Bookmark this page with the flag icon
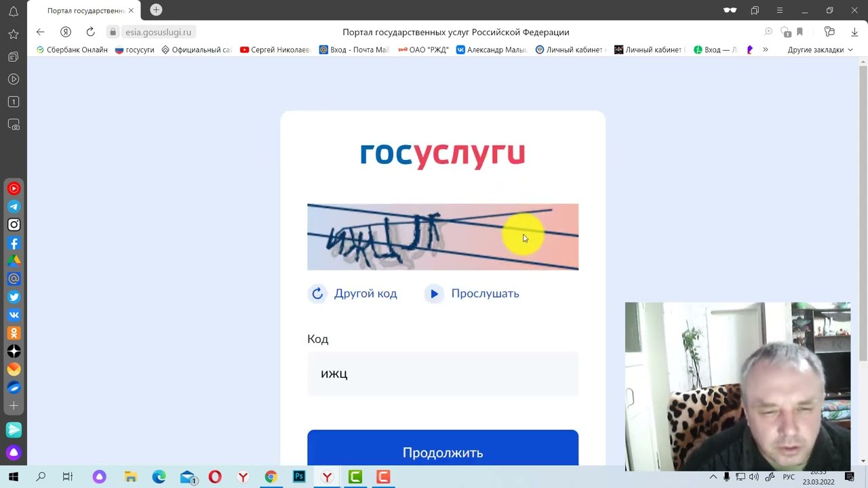This screenshot has width=868, height=488. tap(800, 32)
